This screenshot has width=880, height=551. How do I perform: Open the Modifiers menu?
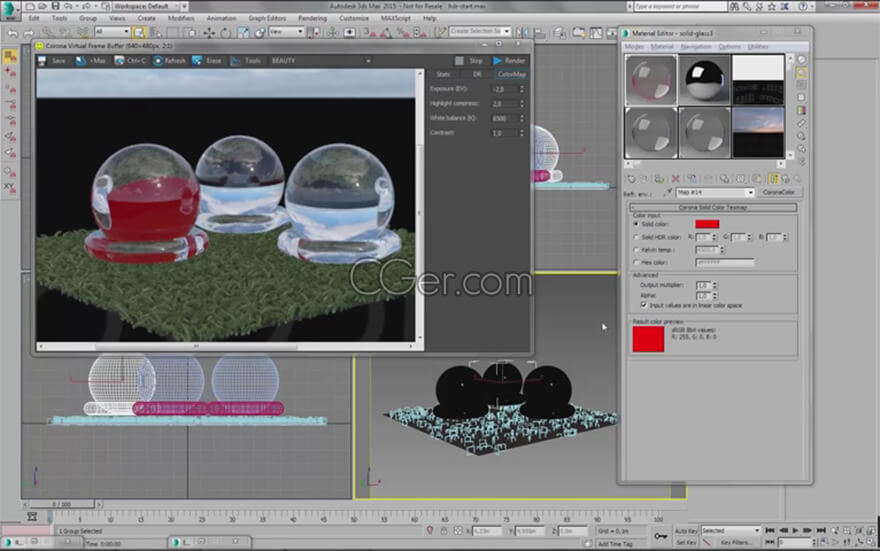click(181, 18)
